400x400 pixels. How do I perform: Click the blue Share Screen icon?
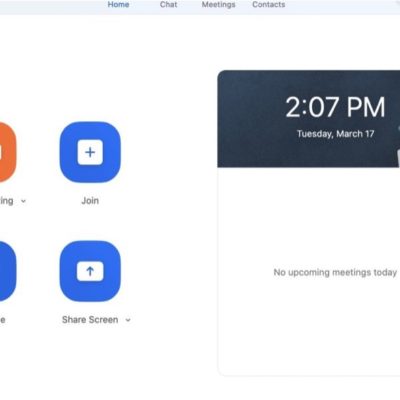pyautogui.click(x=90, y=271)
